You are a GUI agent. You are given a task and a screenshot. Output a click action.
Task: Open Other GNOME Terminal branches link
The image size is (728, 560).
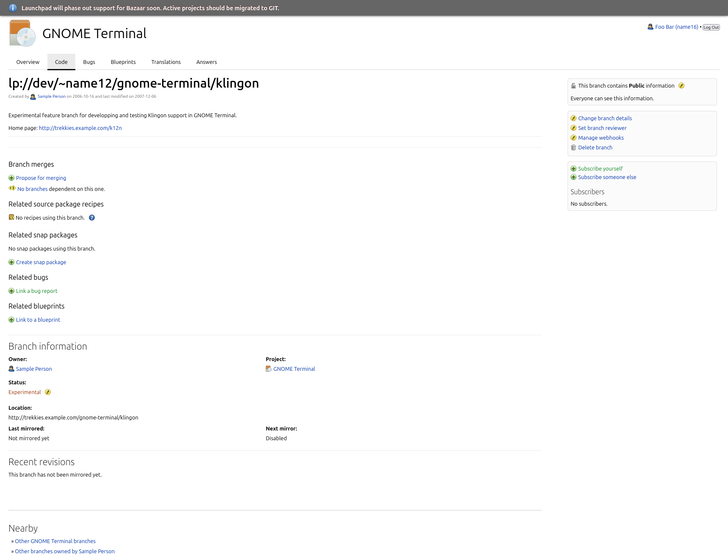click(55, 541)
